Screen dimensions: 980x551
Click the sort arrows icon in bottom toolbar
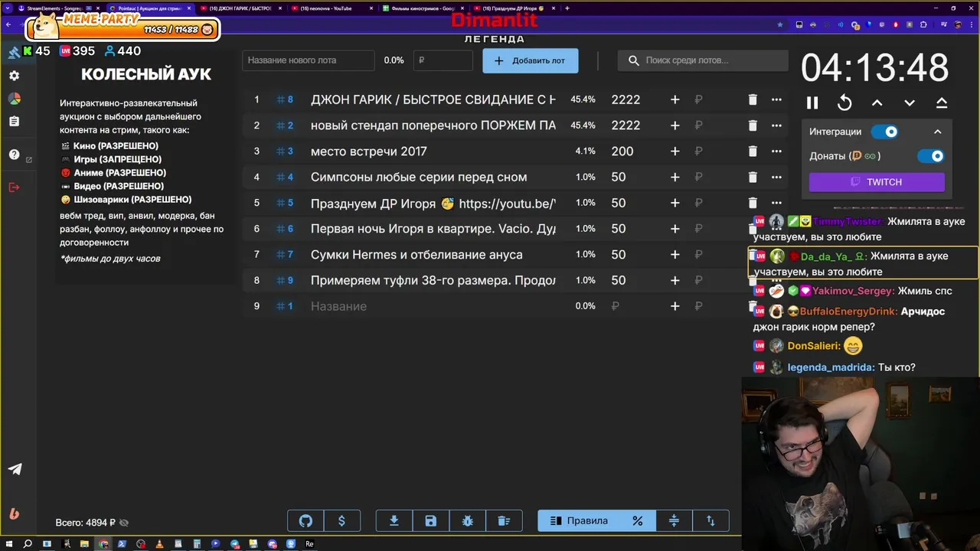coord(710,521)
